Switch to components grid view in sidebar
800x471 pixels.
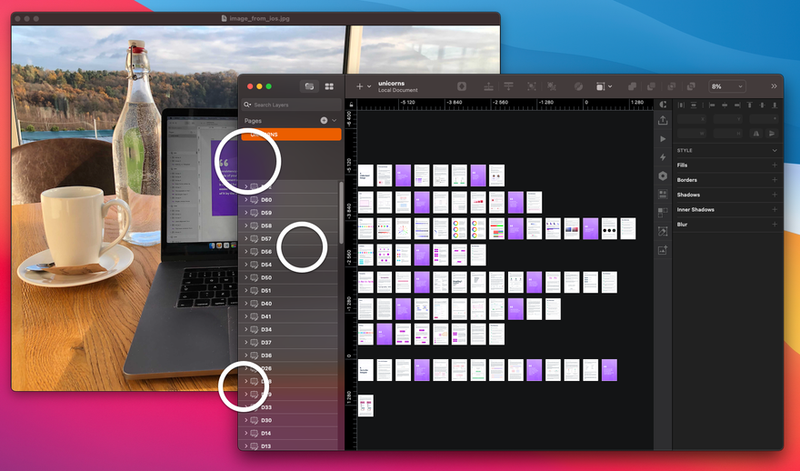329,86
